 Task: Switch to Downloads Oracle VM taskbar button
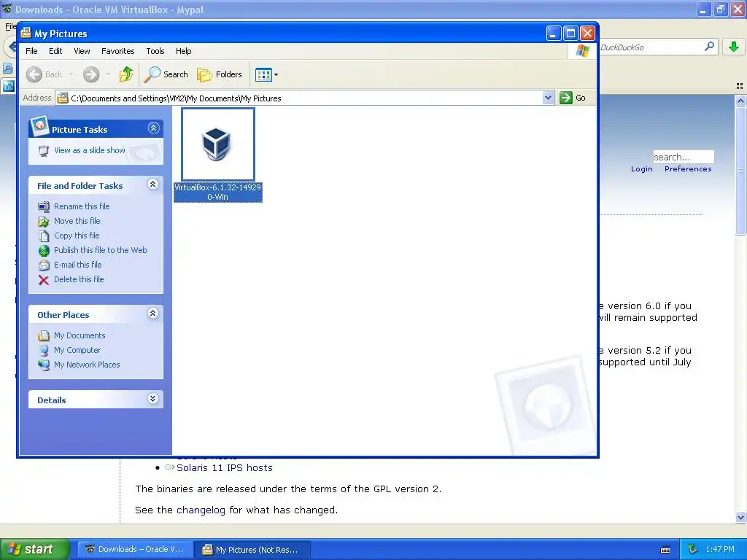[x=135, y=549]
